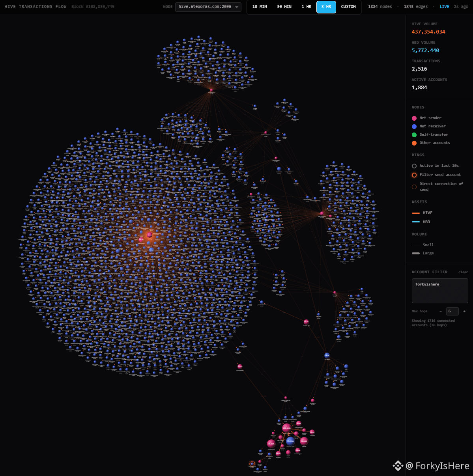
Task: Click the Transactions count 2,516
Action: (x=419, y=69)
